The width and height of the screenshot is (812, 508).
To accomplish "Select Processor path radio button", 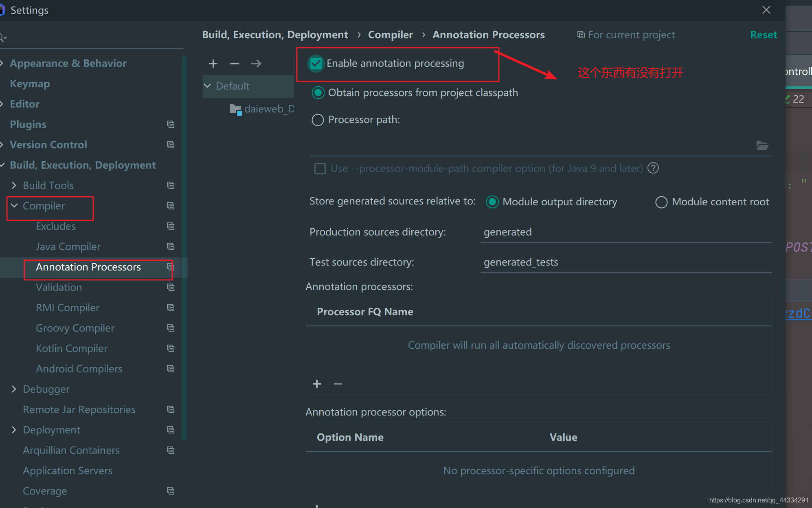I will coord(318,120).
